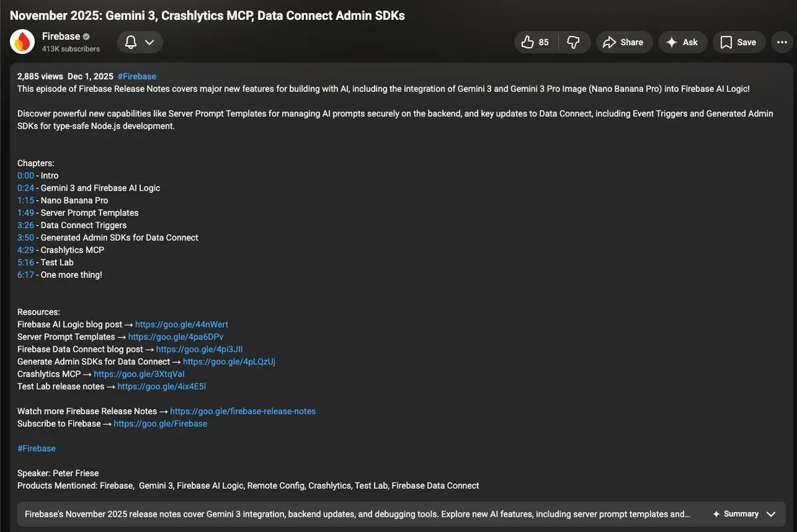Click the like button showing 85

point(533,41)
